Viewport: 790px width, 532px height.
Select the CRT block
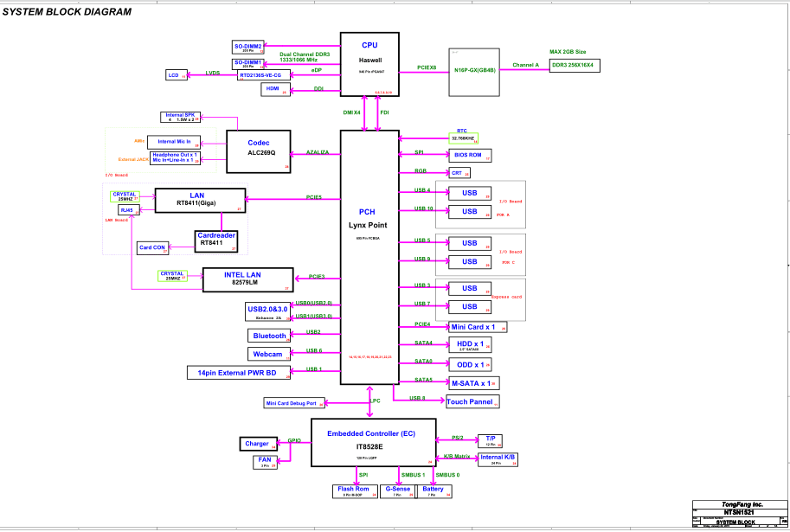tap(459, 173)
